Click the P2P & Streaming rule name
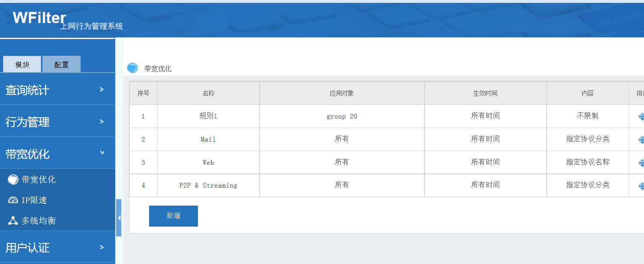 pos(208,185)
